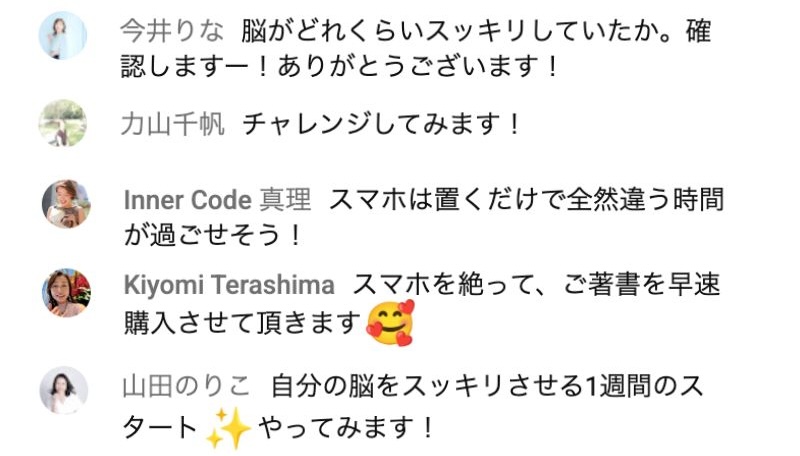
Task: Select Kiyomi Terashima's profile picture
Action: [x=66, y=293]
